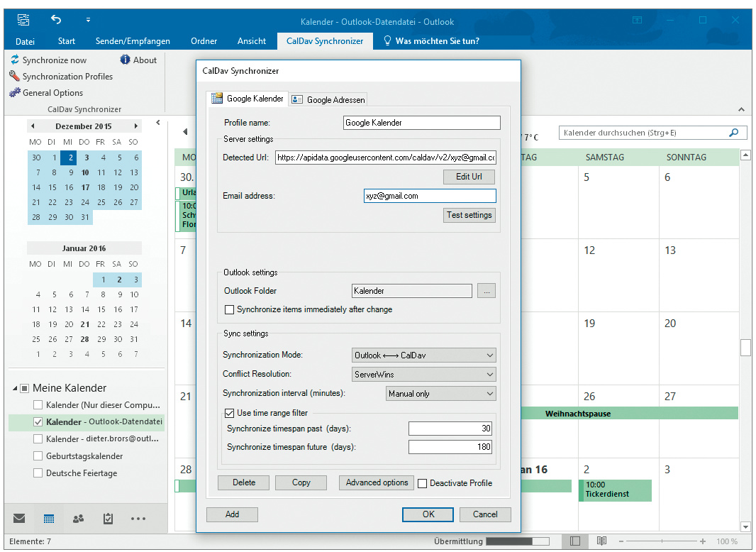Click the Delete profile button
The width and height of the screenshot is (756, 552).
click(244, 482)
